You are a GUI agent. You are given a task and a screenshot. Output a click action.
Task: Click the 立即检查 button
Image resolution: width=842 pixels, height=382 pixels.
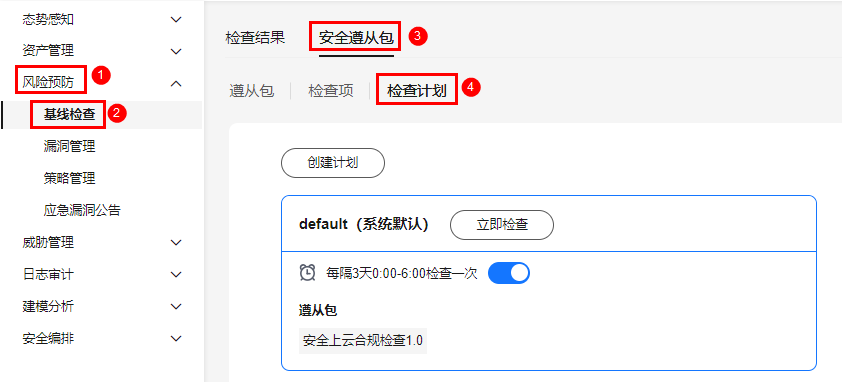502,225
